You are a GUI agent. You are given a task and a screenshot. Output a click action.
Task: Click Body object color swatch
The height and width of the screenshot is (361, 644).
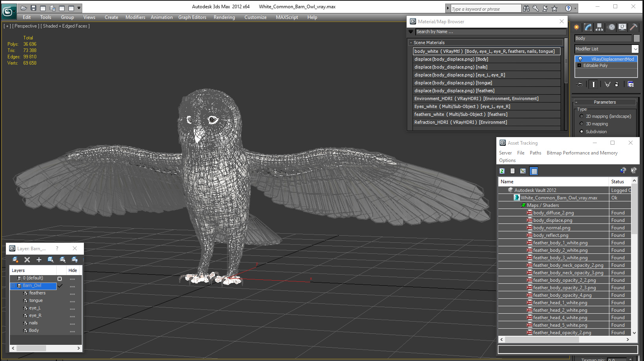coord(637,38)
